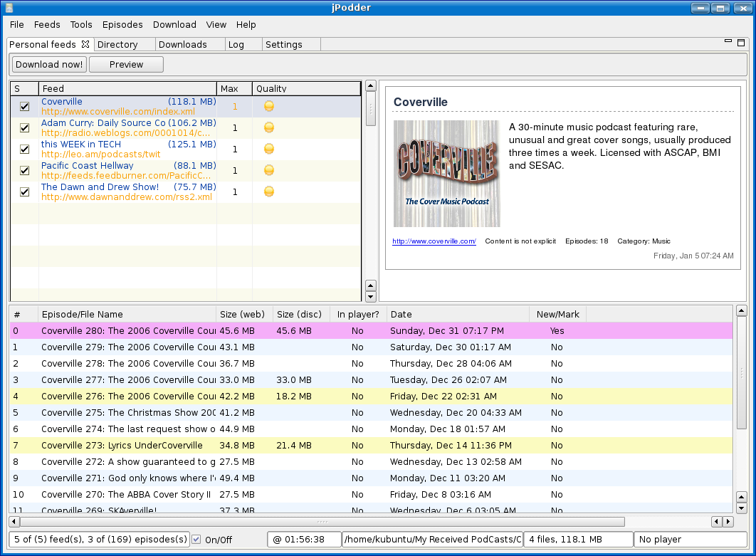Click the Coverville quality smiley icon
Viewport: 756px width, 556px height.
[269, 106]
